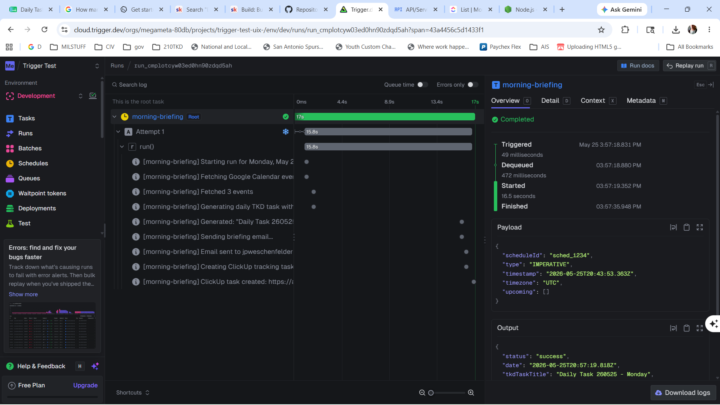Click the dev connection status icon beside Development

pyautogui.click(x=93, y=96)
